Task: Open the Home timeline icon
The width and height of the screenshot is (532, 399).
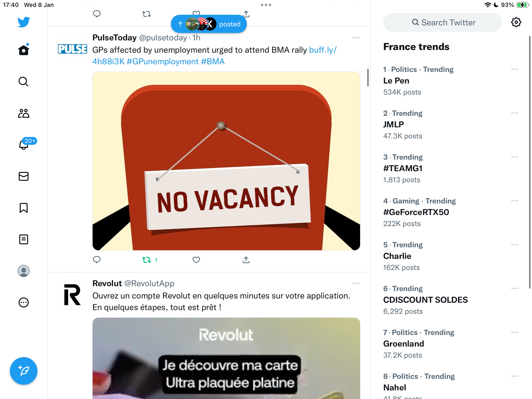Action: (24, 50)
